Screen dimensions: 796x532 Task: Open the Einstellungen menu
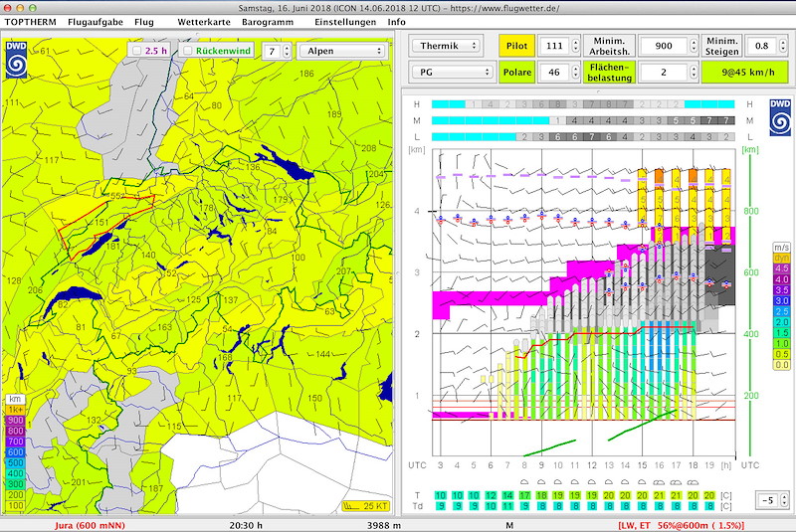345,22
